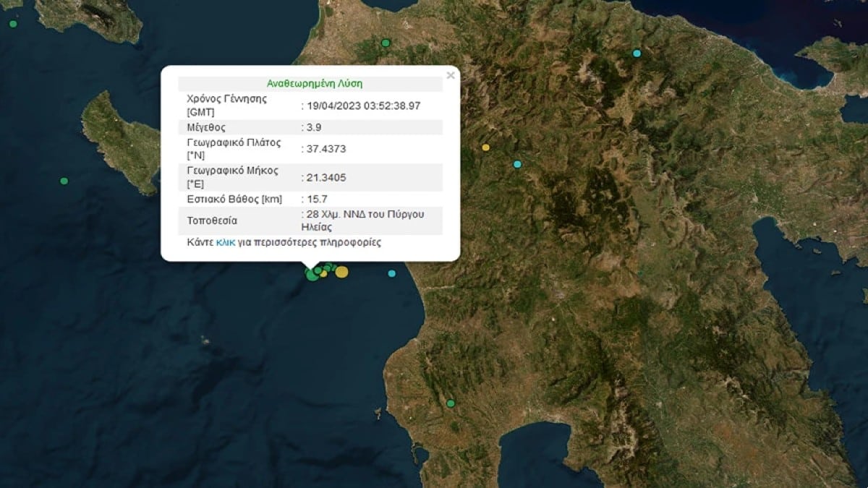The image size is (868, 488).
Task: Select the cyan marker offshore beside the cluster
Action: tap(392, 273)
